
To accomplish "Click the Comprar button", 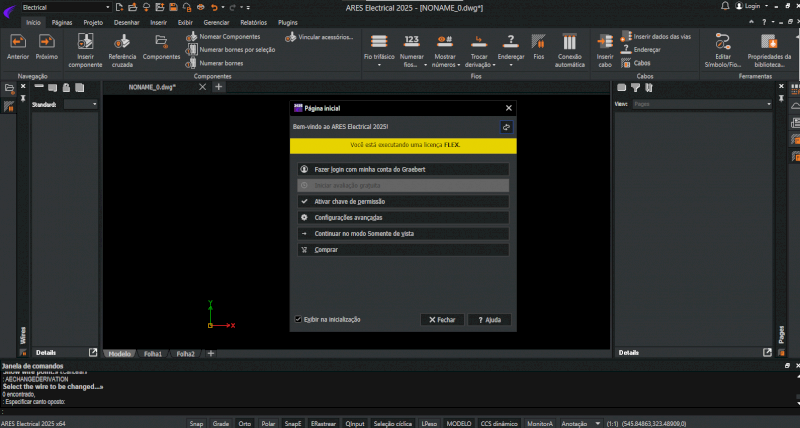I will [403, 249].
